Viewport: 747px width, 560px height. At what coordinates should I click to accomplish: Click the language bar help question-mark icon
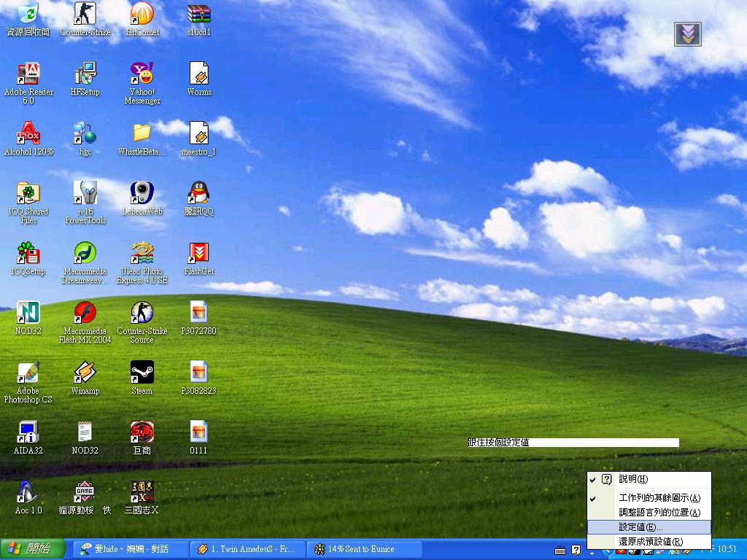coord(576,550)
